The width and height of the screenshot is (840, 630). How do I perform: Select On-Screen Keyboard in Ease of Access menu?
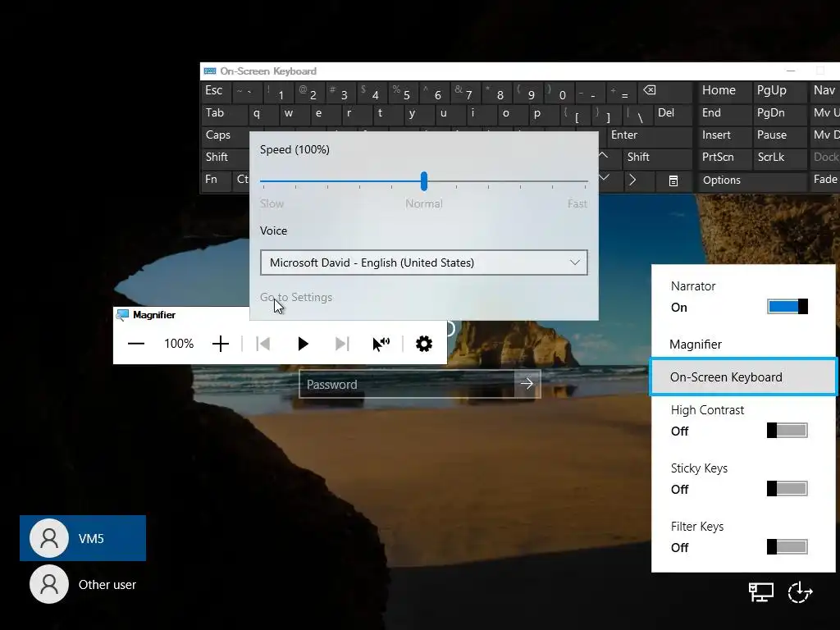point(743,377)
